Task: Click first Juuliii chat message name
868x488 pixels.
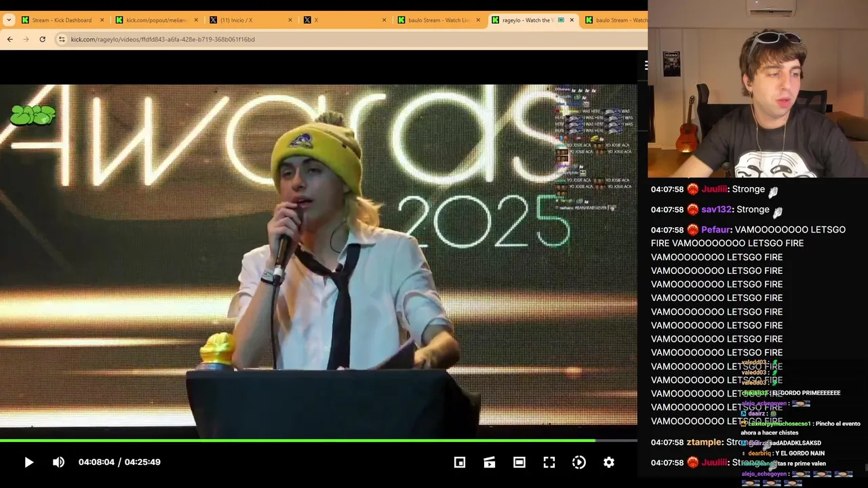Action: coord(714,189)
